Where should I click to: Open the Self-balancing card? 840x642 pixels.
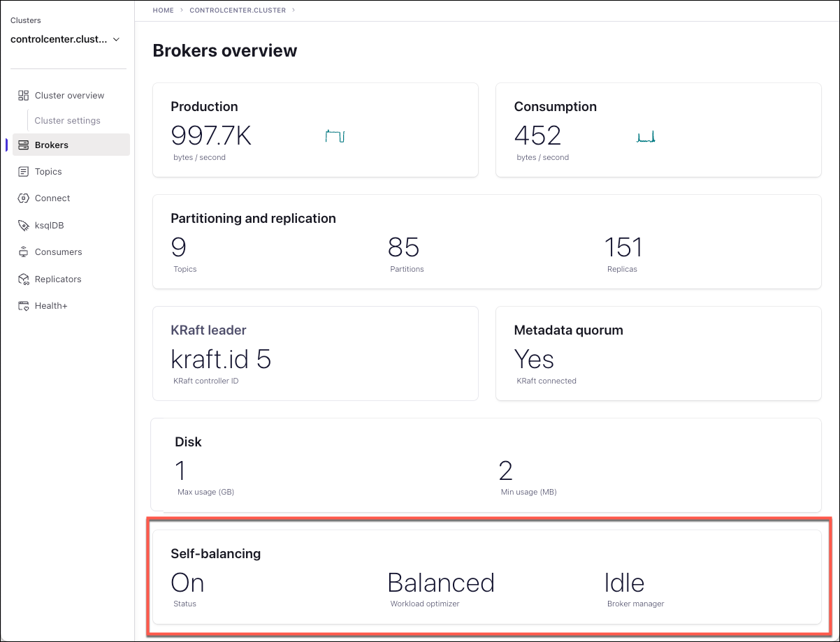click(486, 576)
